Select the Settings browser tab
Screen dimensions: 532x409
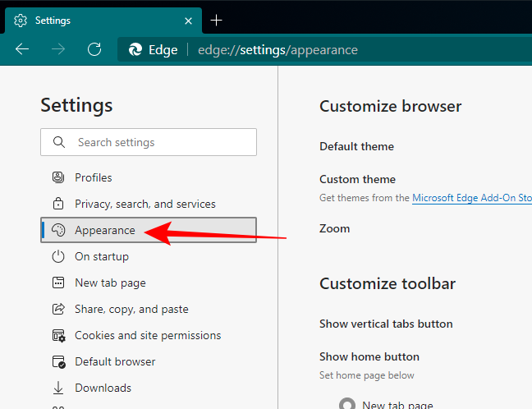coord(99,20)
